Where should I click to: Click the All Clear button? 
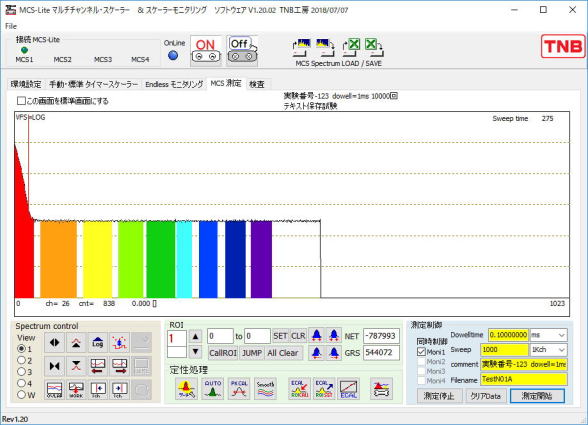point(283,353)
